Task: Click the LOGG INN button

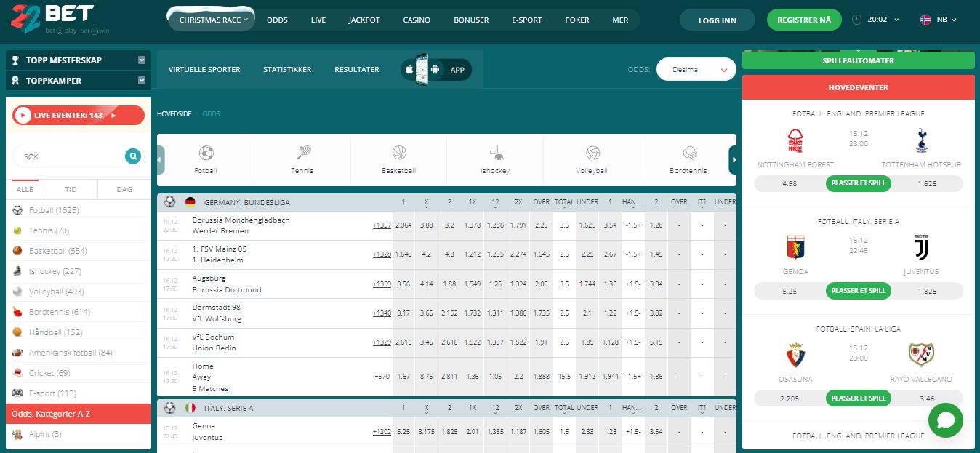Action: click(718, 20)
